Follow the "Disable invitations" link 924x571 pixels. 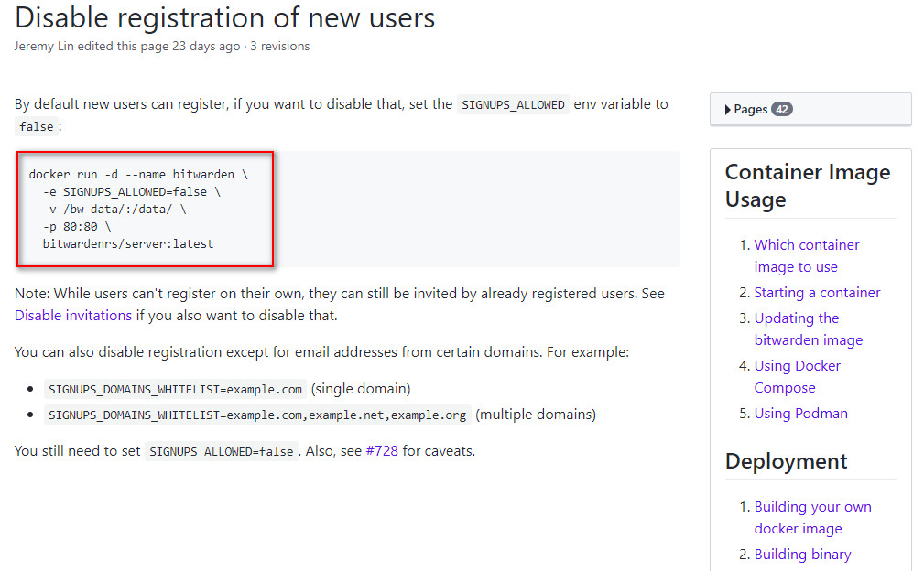[x=73, y=316]
